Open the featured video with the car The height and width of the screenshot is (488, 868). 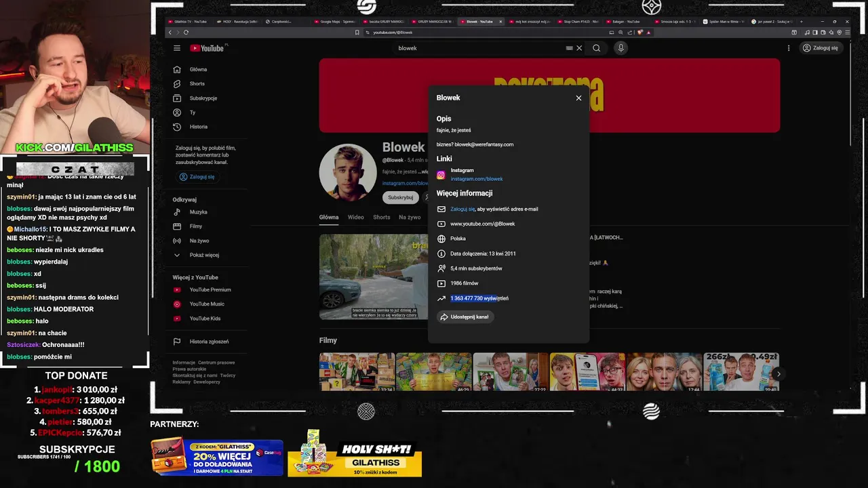[374, 277]
